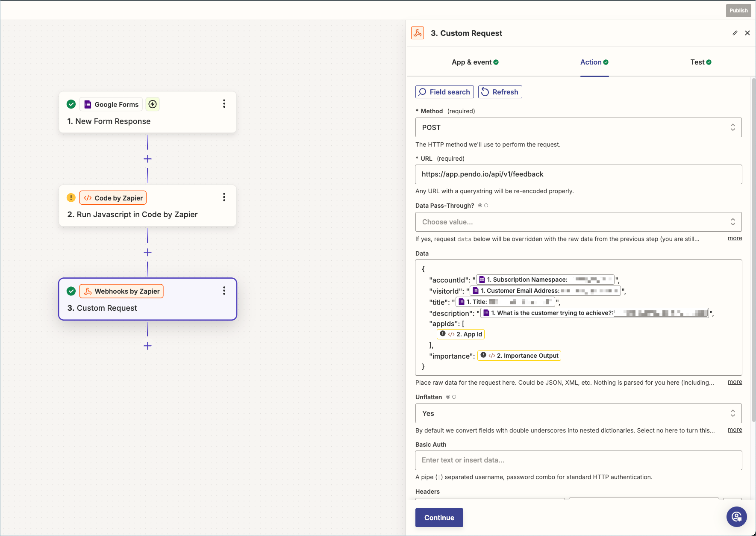The height and width of the screenshot is (536, 756).
Task: Click the Refresh button
Action: pyautogui.click(x=500, y=92)
